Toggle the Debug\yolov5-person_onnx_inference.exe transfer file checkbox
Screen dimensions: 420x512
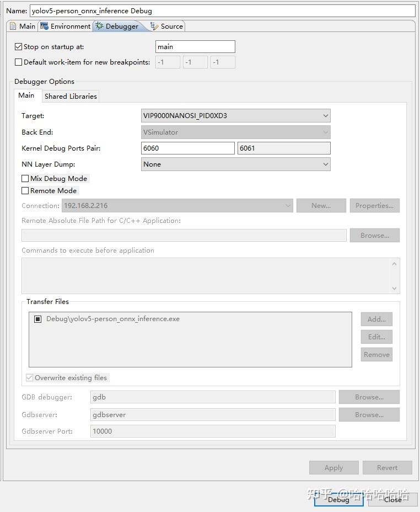[38, 319]
